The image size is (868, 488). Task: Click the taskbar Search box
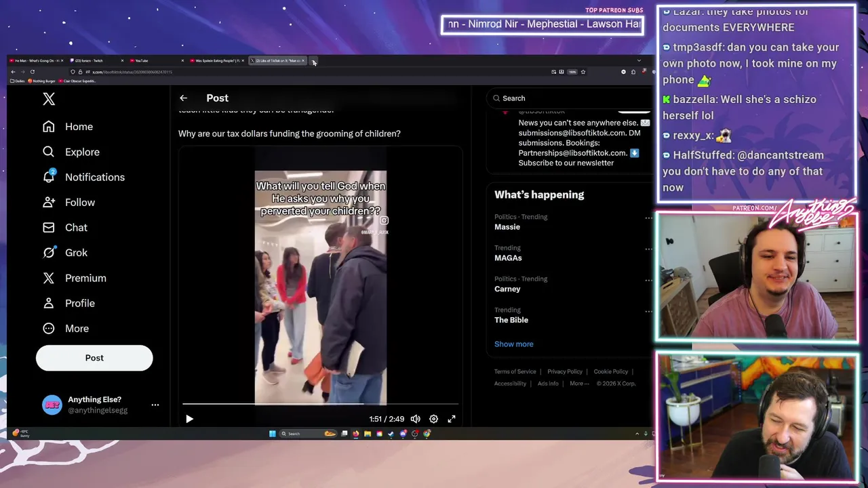click(x=309, y=434)
